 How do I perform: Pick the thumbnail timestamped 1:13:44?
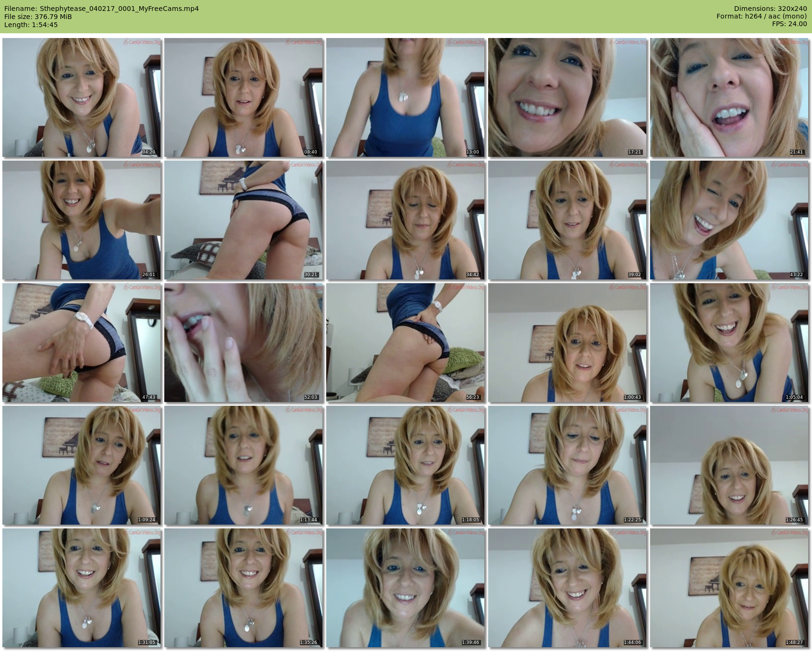[244, 465]
